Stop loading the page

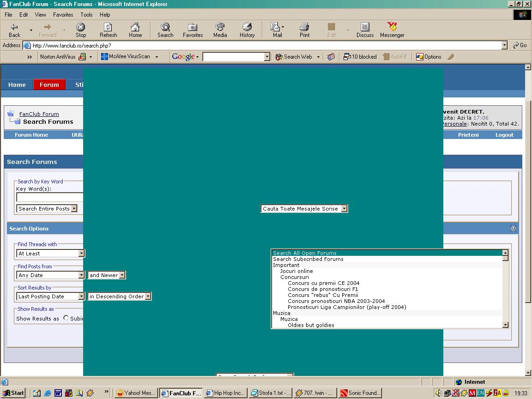point(81,30)
